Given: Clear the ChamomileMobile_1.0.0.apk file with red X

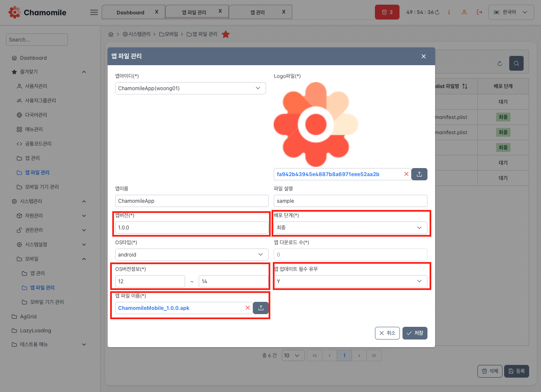Looking at the screenshot, I should [x=248, y=308].
